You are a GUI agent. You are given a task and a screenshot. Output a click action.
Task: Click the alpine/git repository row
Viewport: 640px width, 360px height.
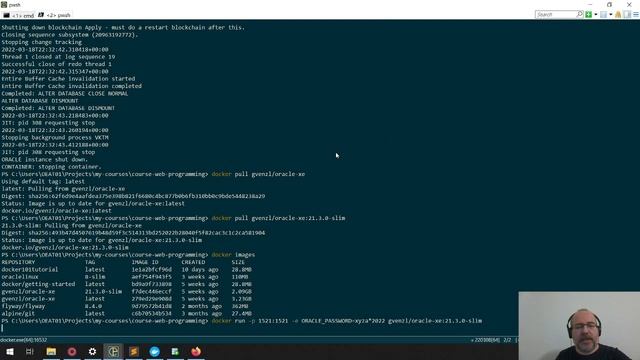(127, 313)
